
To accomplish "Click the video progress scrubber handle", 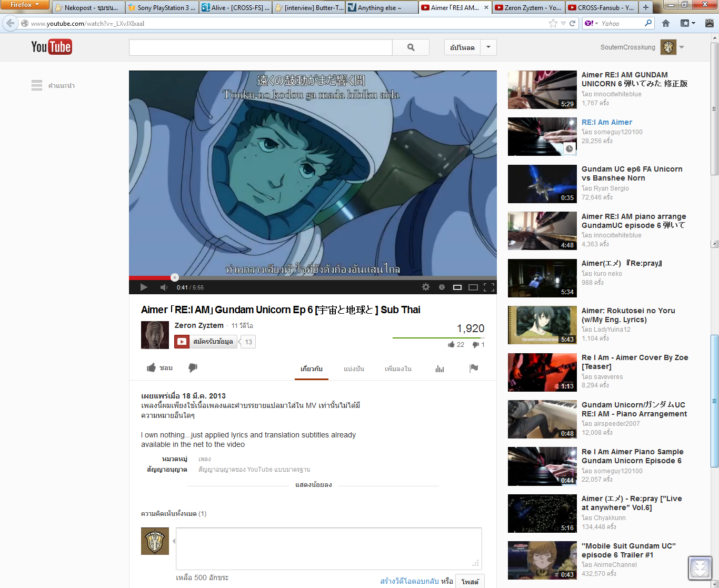I will coord(175,277).
